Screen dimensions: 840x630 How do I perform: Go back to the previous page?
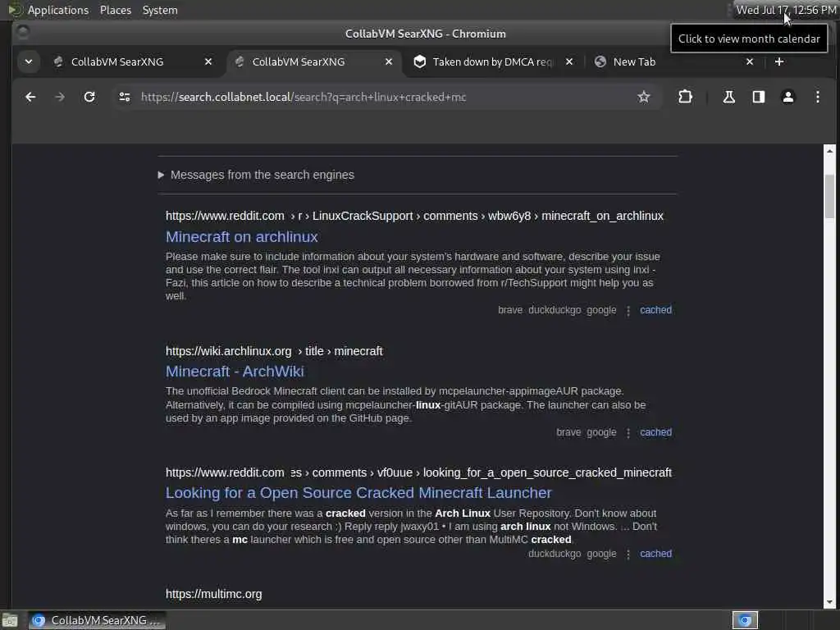30,97
